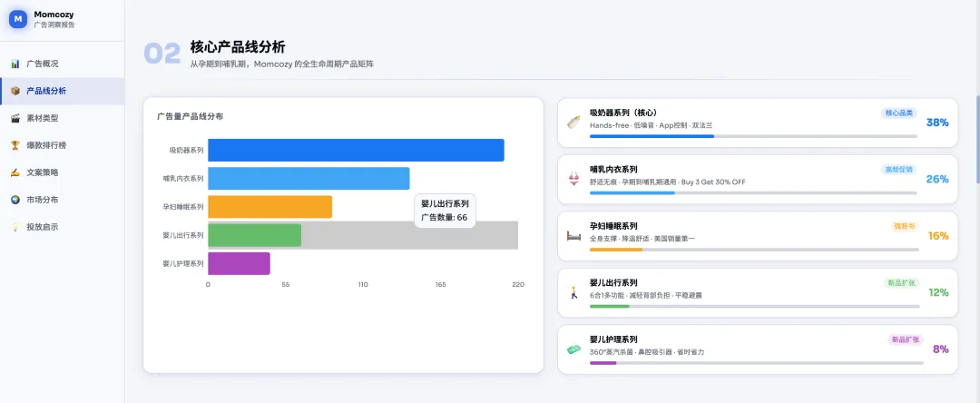Click the 婴儿护理系列 chart axis label
The image size is (980, 403).
coord(183,263)
